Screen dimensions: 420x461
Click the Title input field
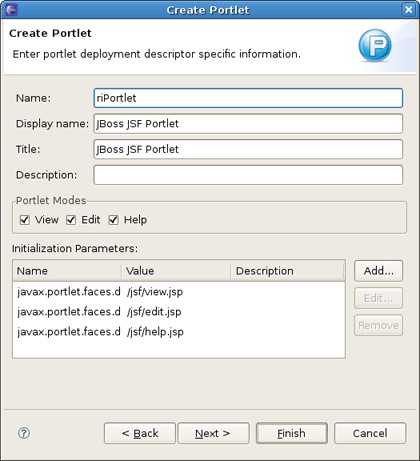pyautogui.click(x=248, y=149)
